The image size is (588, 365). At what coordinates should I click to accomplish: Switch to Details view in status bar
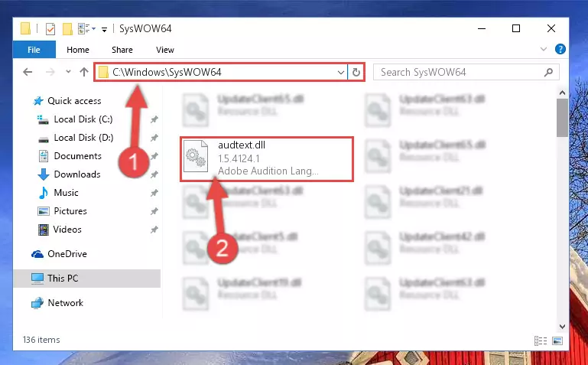541,341
